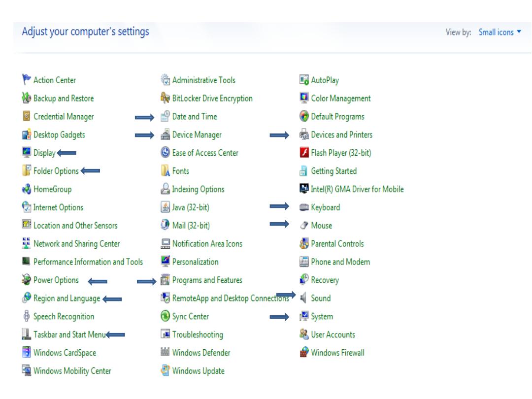Viewport: 532px width, 399px height.
Task: Click the Mail (32-bit) link
Action: 191,225
